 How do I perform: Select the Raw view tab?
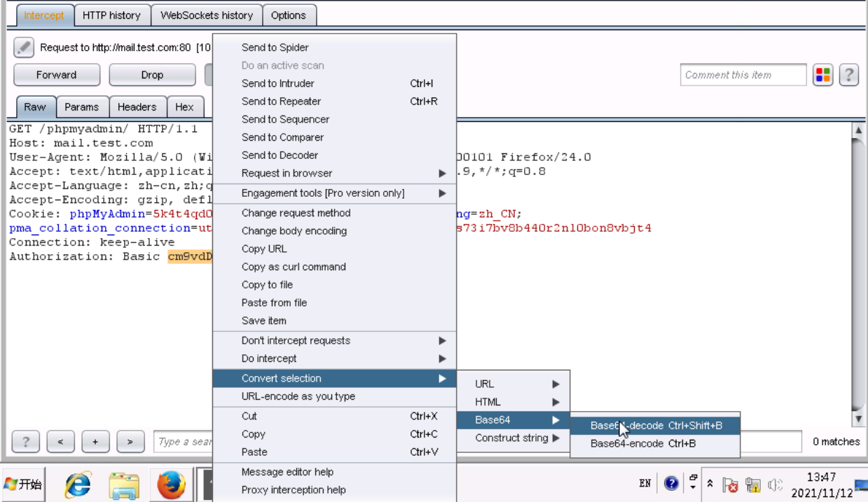point(35,107)
